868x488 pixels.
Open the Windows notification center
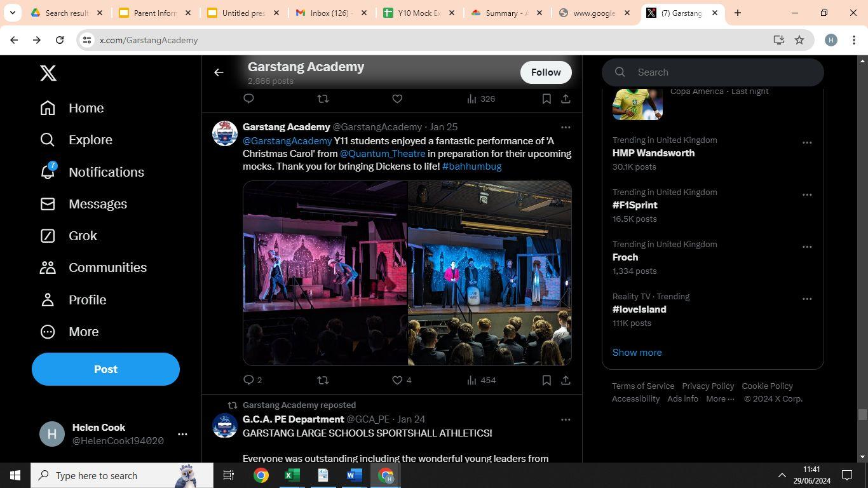(x=847, y=475)
